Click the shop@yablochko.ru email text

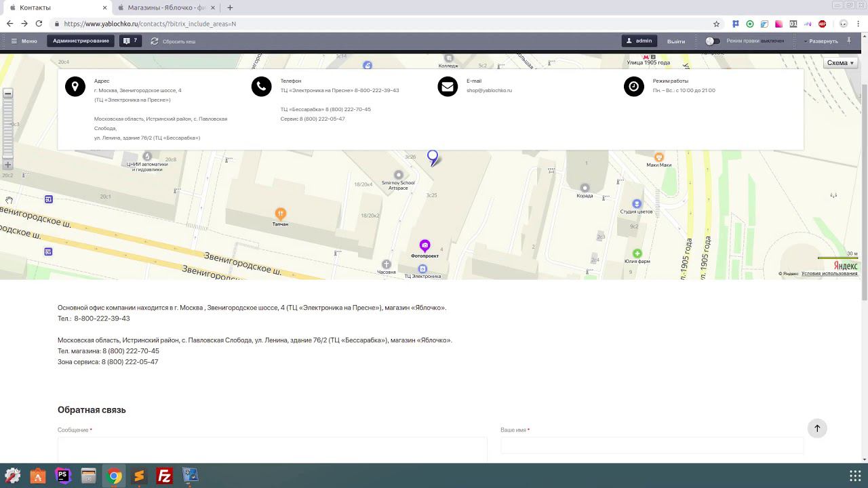[489, 90]
